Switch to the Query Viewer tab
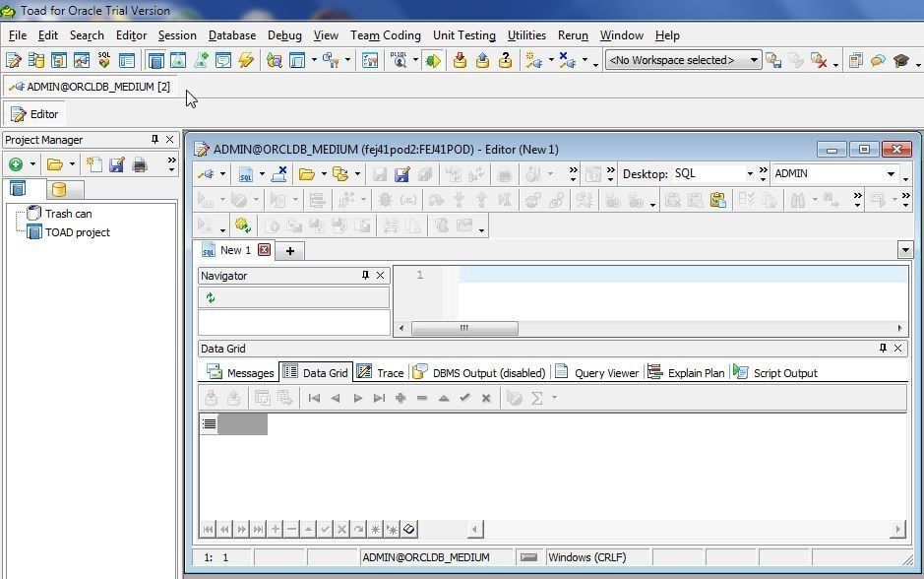924x579 pixels. click(597, 372)
